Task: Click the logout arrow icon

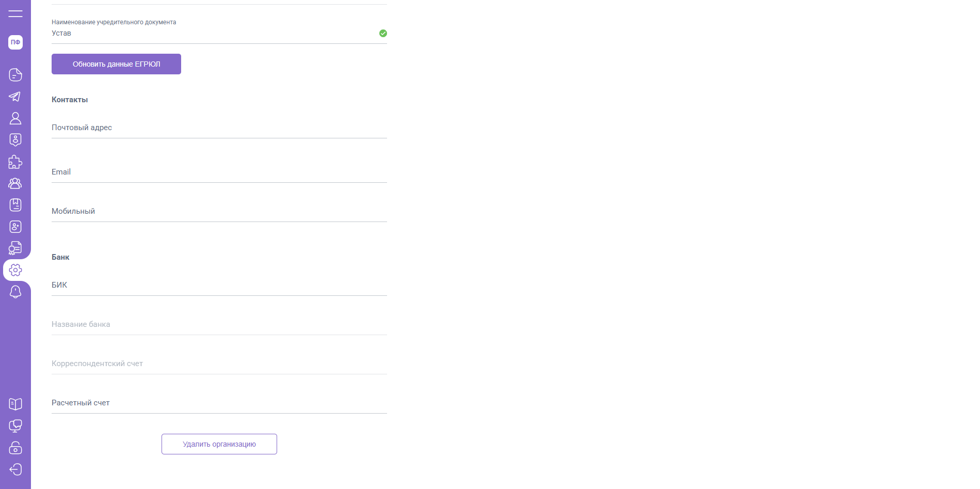Action: 15,469
